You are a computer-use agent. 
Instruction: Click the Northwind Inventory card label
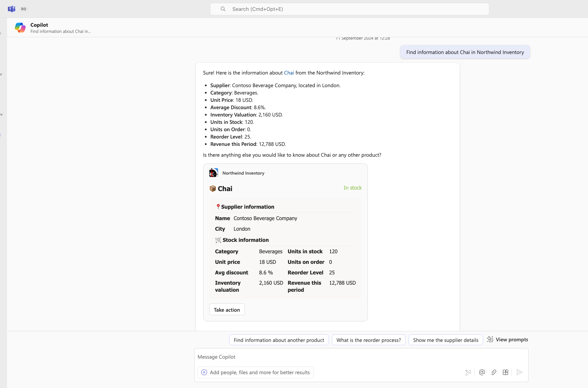243,173
